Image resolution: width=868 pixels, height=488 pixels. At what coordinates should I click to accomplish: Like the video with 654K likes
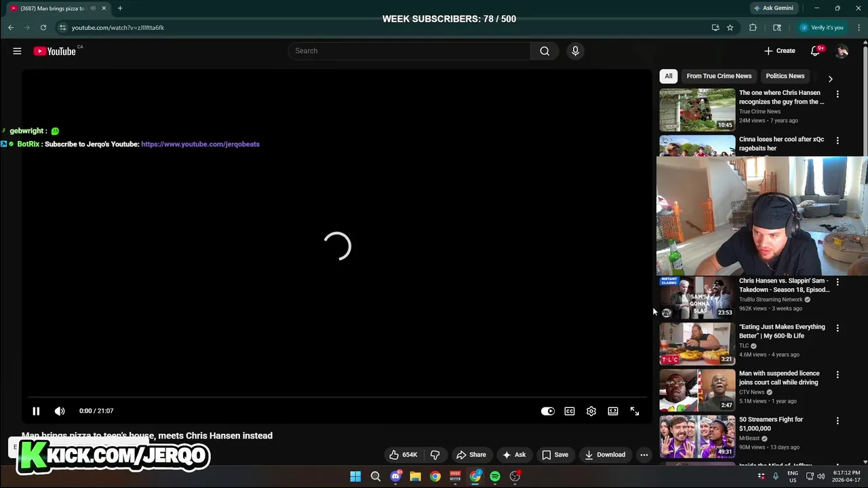[x=403, y=455]
